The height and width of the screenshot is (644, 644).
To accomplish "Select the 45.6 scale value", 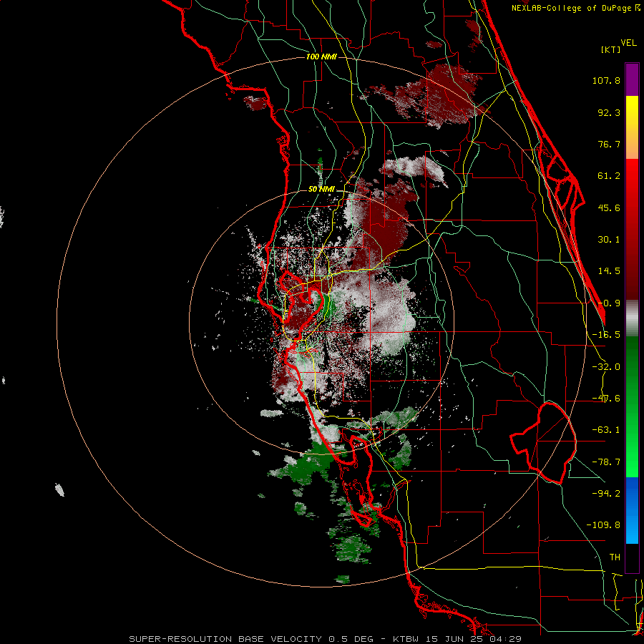I will pos(609,208).
